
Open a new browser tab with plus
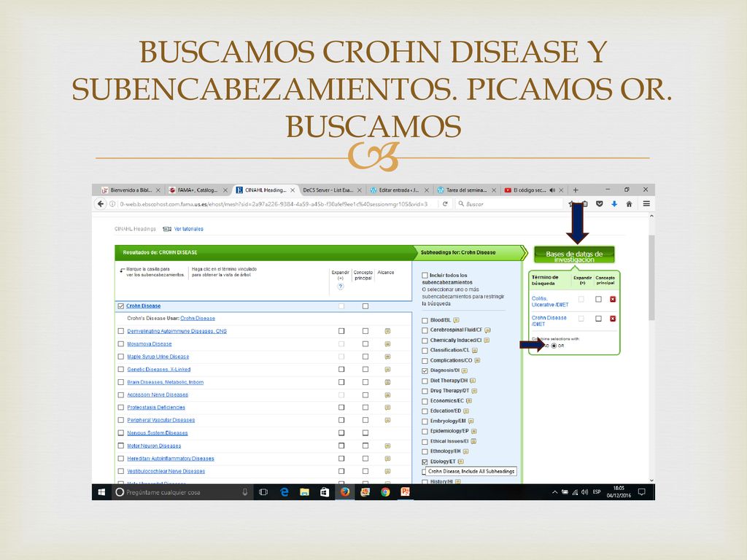coord(576,190)
